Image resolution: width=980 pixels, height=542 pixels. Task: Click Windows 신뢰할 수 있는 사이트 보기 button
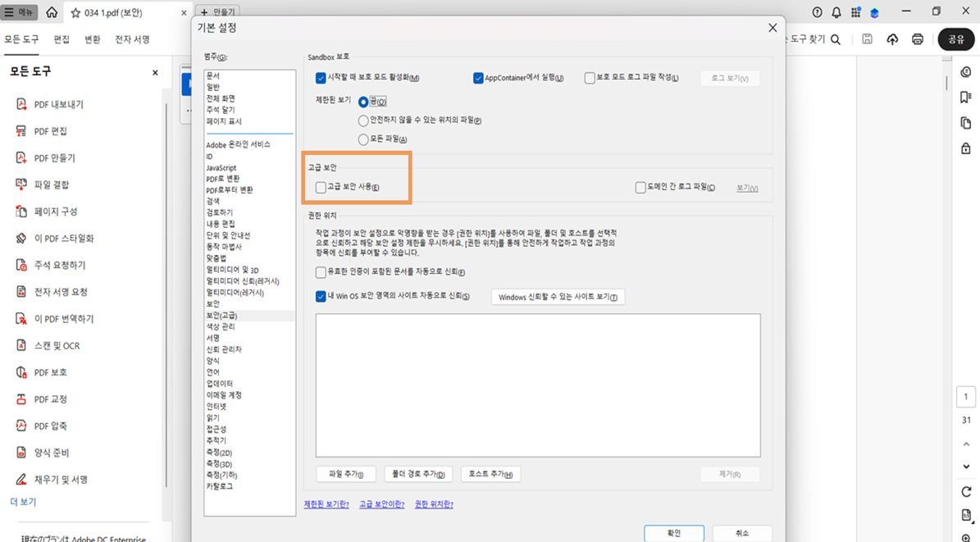pos(558,297)
